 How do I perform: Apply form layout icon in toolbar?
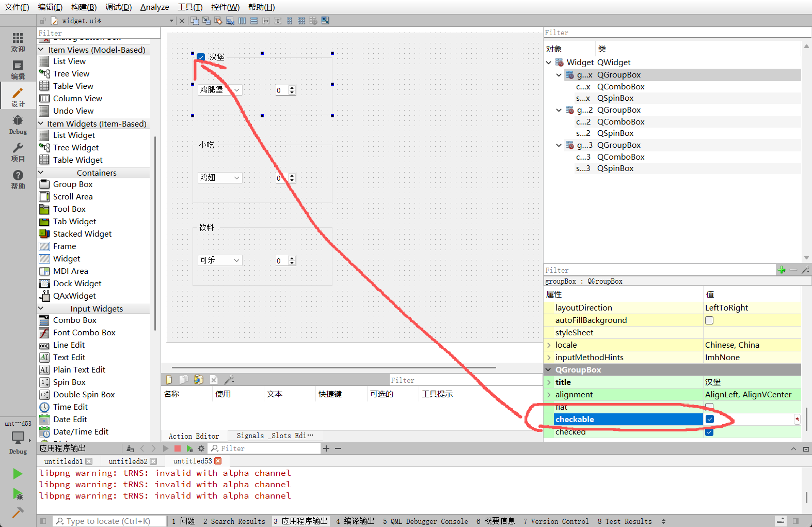(290, 21)
